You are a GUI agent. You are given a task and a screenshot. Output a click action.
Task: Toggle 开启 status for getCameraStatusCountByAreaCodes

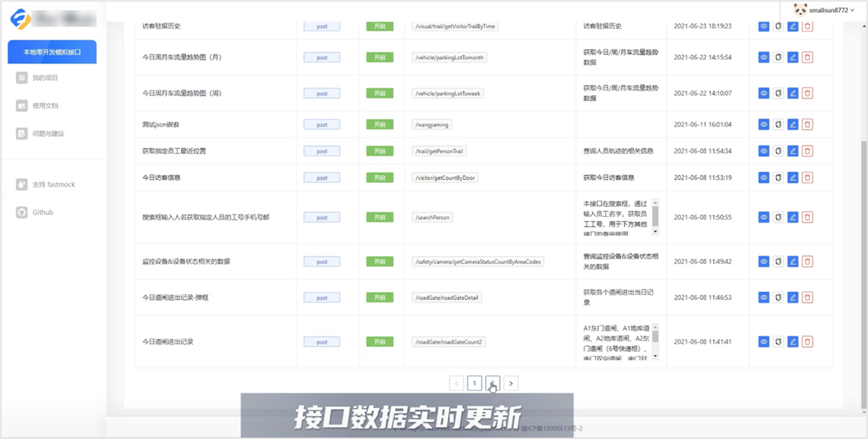click(x=380, y=262)
